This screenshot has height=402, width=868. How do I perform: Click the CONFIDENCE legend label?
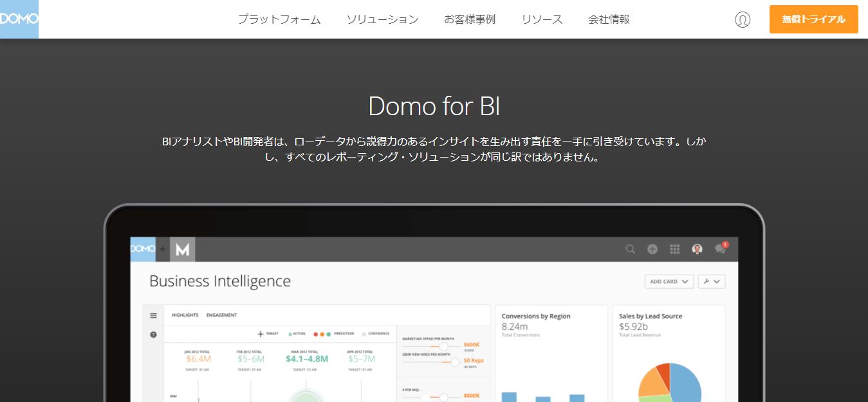point(378,334)
